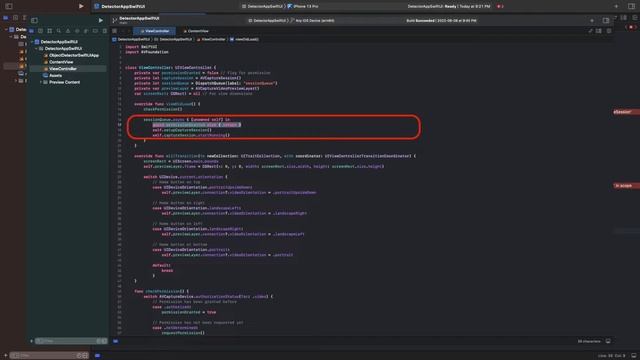640x360 pixels.
Task: Click the red error badge in back window toolbar
Action: point(500,6)
